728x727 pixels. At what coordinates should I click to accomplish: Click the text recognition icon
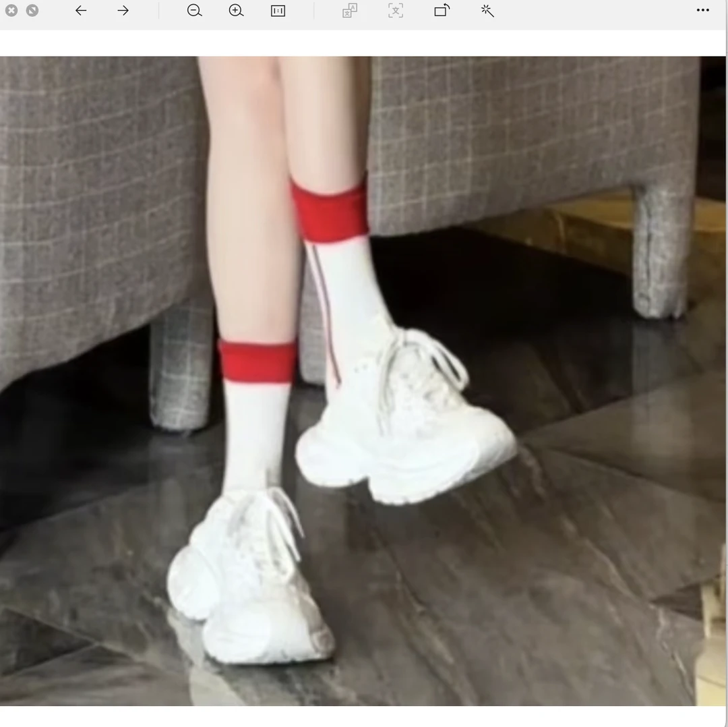point(396,11)
